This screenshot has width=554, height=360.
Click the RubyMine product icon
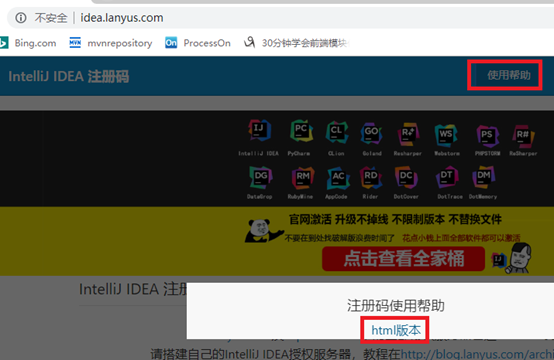click(303, 178)
